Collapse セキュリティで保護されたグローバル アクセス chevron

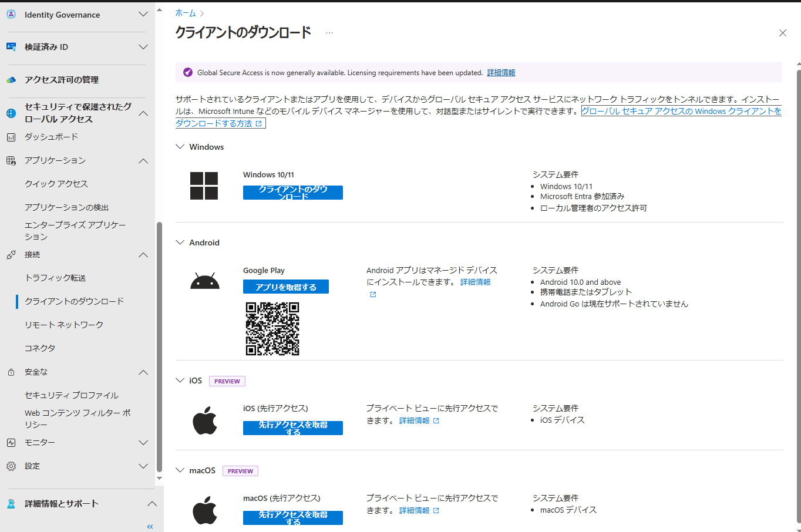pyautogui.click(x=143, y=113)
